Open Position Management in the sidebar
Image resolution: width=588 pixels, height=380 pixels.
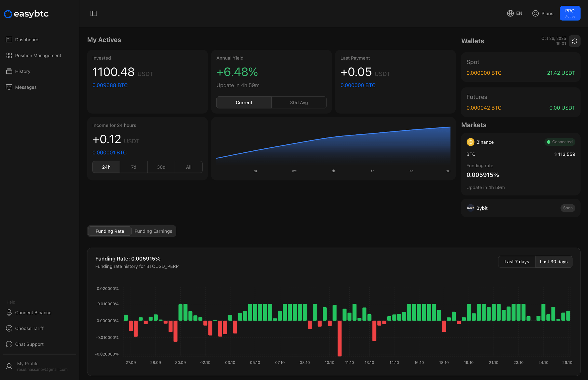pyautogui.click(x=38, y=55)
